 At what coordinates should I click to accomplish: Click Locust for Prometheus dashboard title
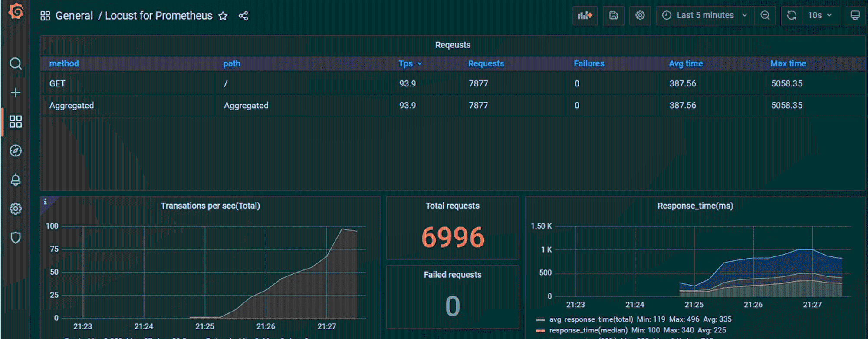click(159, 16)
